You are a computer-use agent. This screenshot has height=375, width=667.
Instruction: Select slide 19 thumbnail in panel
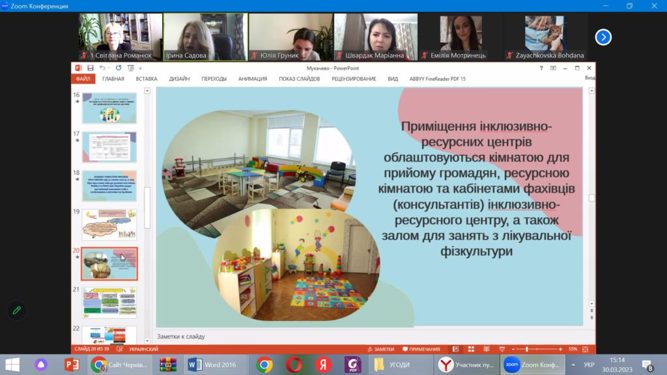tap(109, 224)
